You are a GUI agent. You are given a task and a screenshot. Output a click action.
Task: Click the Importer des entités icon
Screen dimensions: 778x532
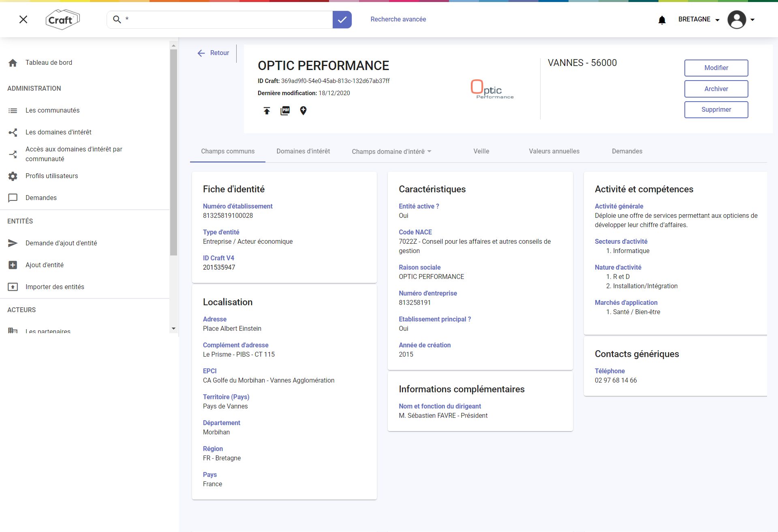click(13, 287)
